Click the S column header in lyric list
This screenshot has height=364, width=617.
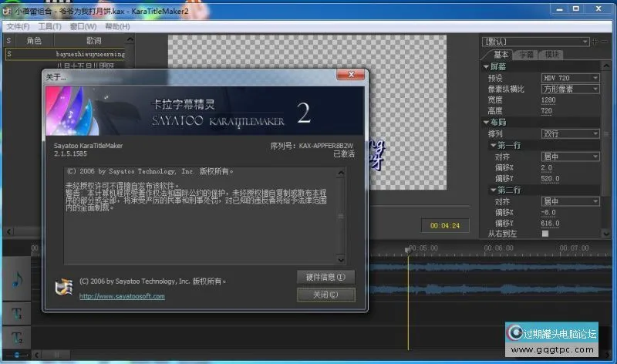[x=8, y=41]
